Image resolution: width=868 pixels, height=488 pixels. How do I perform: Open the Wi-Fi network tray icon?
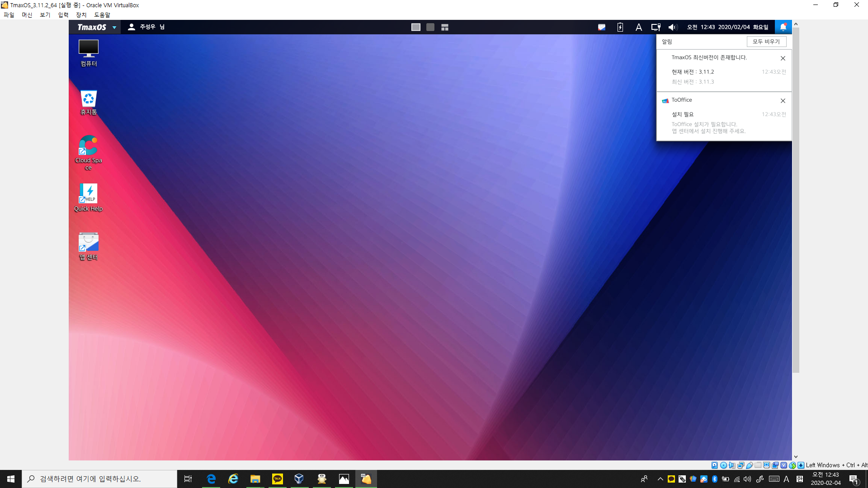[737, 479]
